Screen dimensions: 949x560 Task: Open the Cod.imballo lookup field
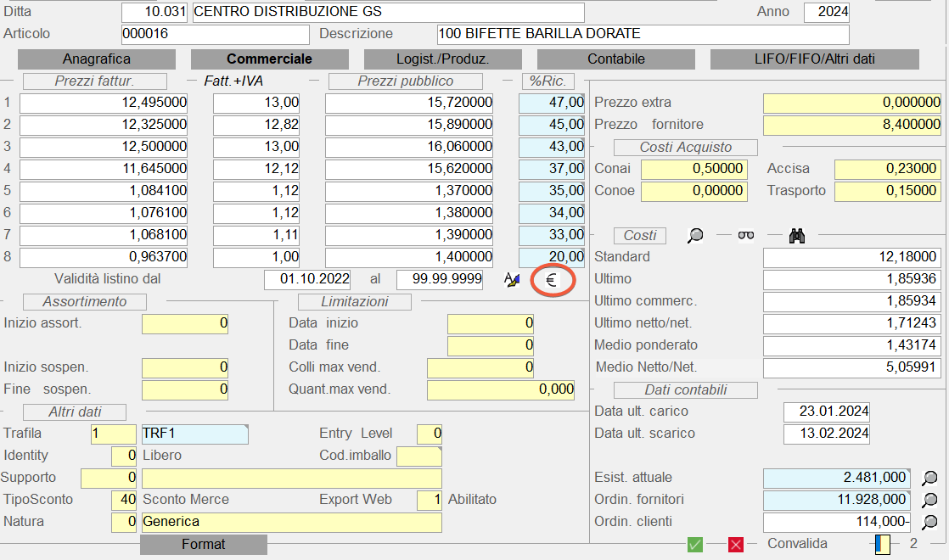(x=418, y=456)
